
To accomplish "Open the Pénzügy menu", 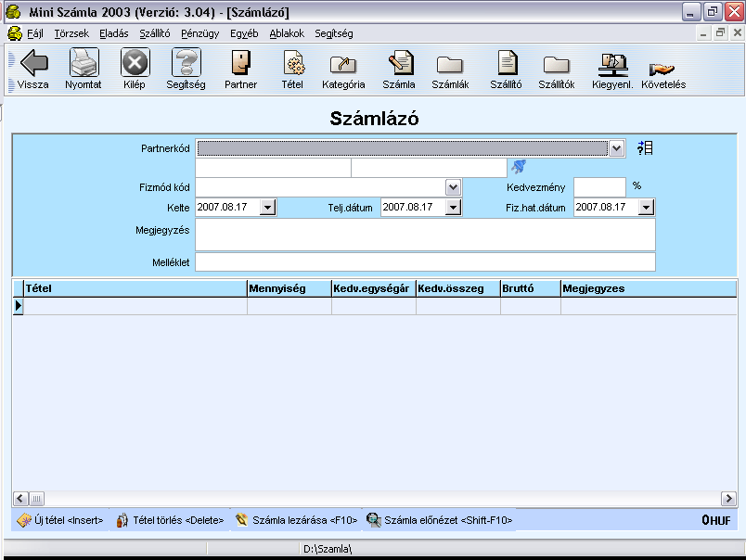I will pyautogui.click(x=199, y=33).
